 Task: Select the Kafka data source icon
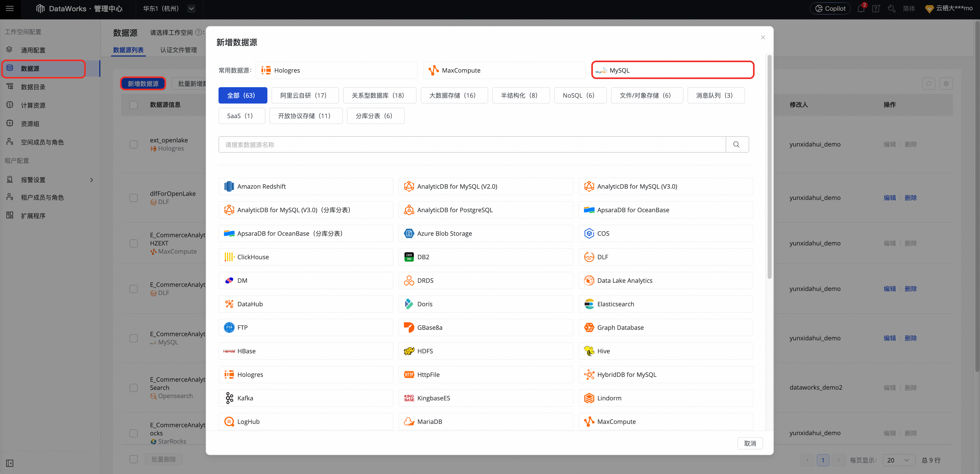point(229,398)
